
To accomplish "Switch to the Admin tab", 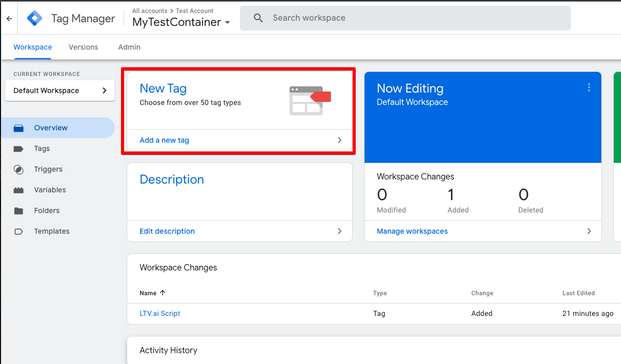I will click(x=129, y=47).
